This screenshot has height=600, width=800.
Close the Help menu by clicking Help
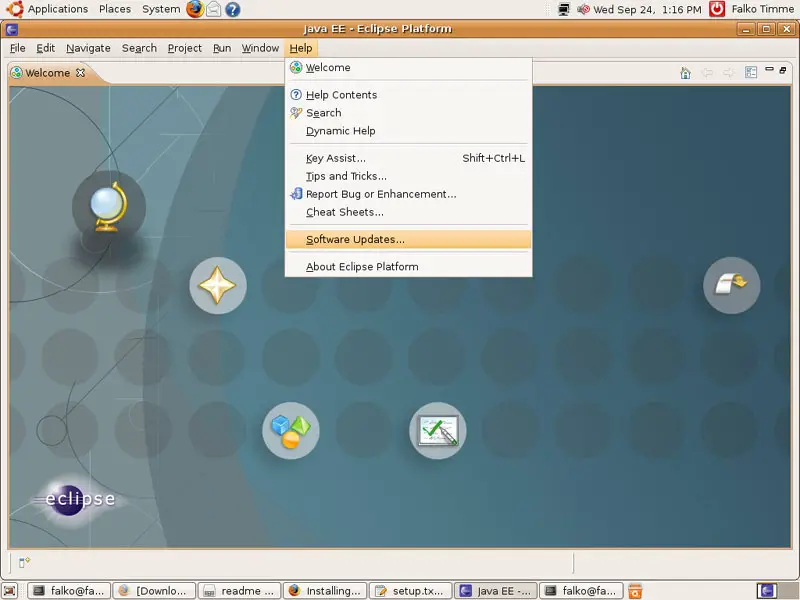301,48
